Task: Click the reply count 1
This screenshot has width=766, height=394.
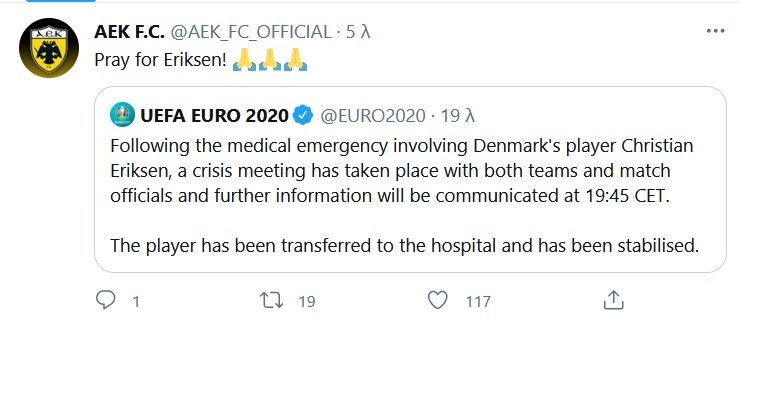Action: (136, 302)
